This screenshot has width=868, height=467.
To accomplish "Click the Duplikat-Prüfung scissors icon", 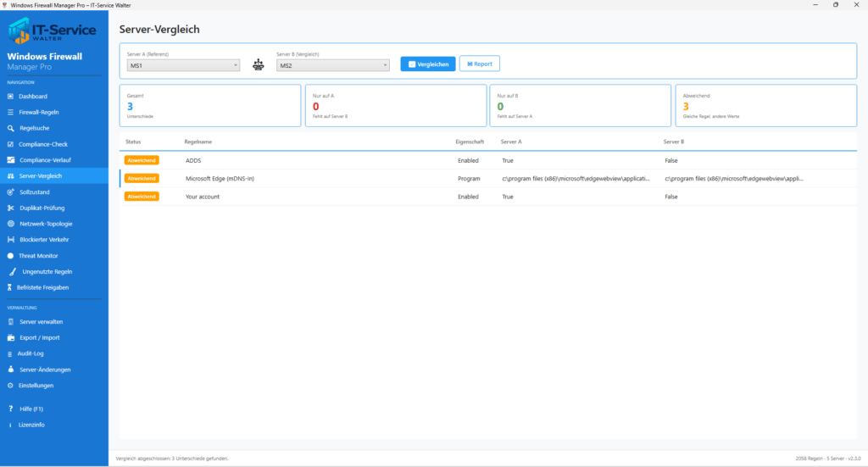I will click(x=10, y=208).
